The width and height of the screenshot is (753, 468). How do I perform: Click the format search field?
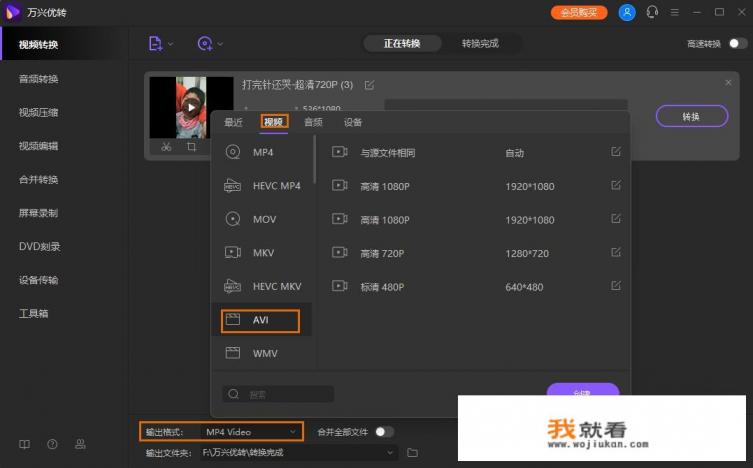(x=279, y=394)
